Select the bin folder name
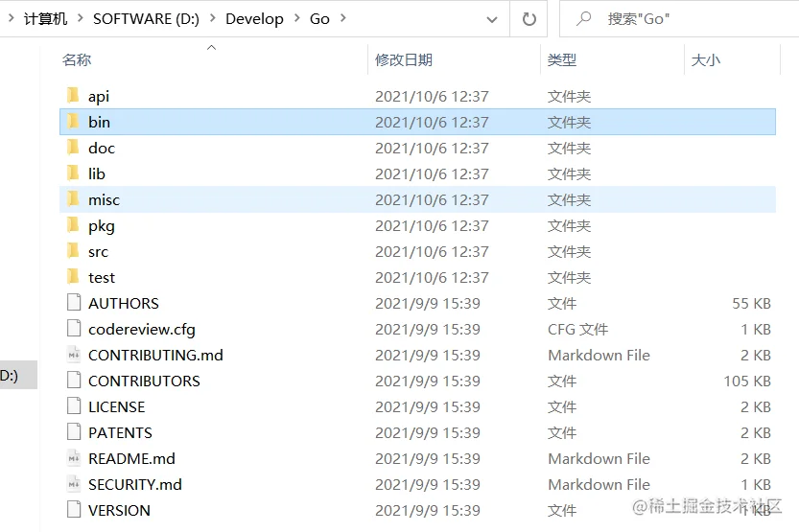Viewport: 799px width, 532px height. [x=99, y=122]
